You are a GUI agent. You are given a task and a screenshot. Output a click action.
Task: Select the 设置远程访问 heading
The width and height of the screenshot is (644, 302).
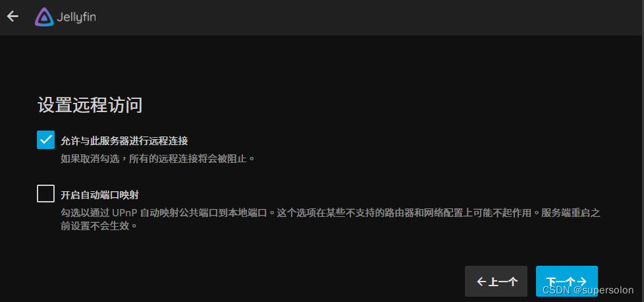pos(90,106)
